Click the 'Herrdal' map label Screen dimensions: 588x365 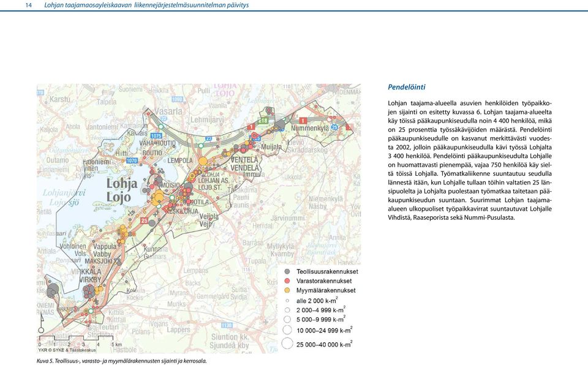pyautogui.click(x=263, y=226)
